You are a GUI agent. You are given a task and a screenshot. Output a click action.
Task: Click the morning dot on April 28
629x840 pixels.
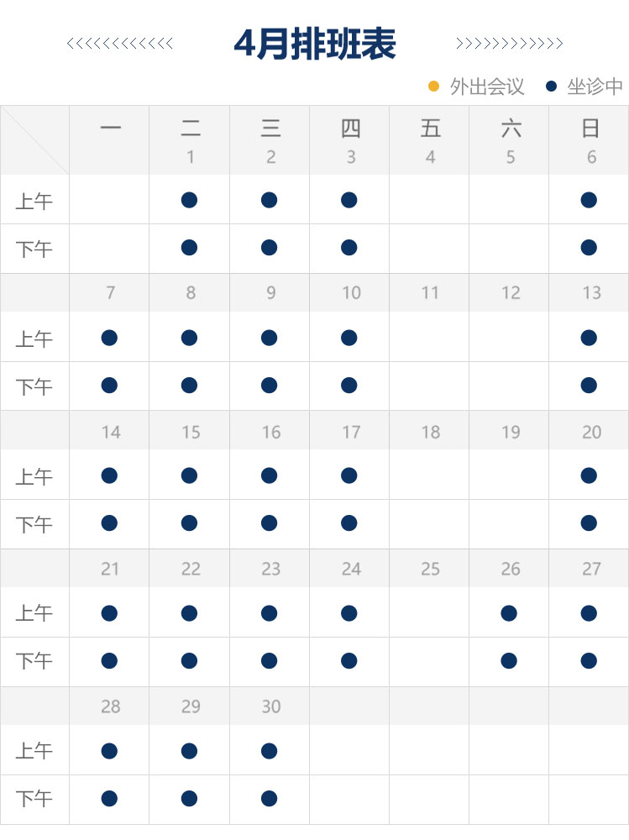click(109, 751)
